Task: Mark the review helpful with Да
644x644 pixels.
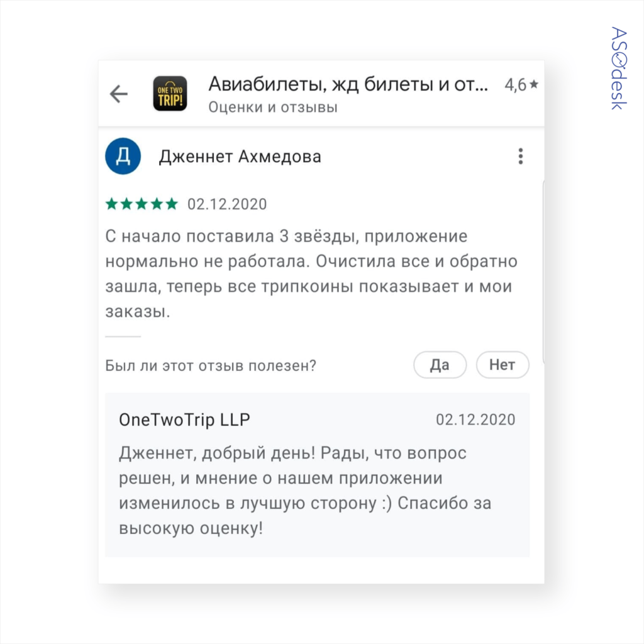Action: pyautogui.click(x=440, y=365)
